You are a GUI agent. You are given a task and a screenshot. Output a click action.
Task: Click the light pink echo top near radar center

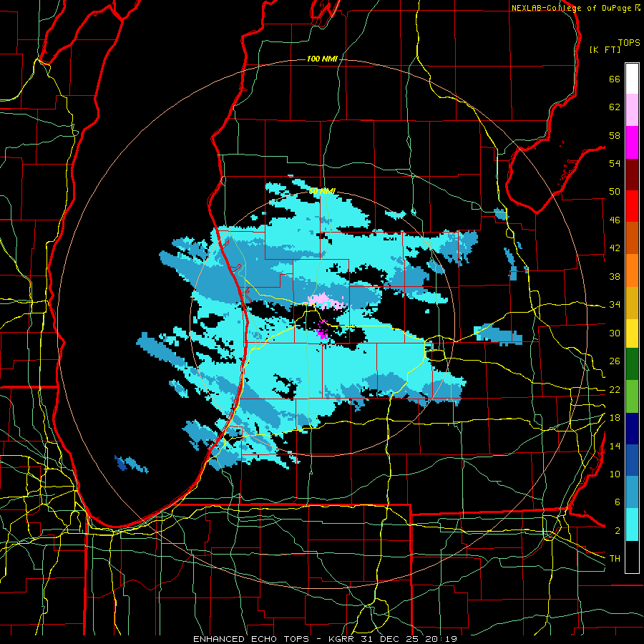326,301
